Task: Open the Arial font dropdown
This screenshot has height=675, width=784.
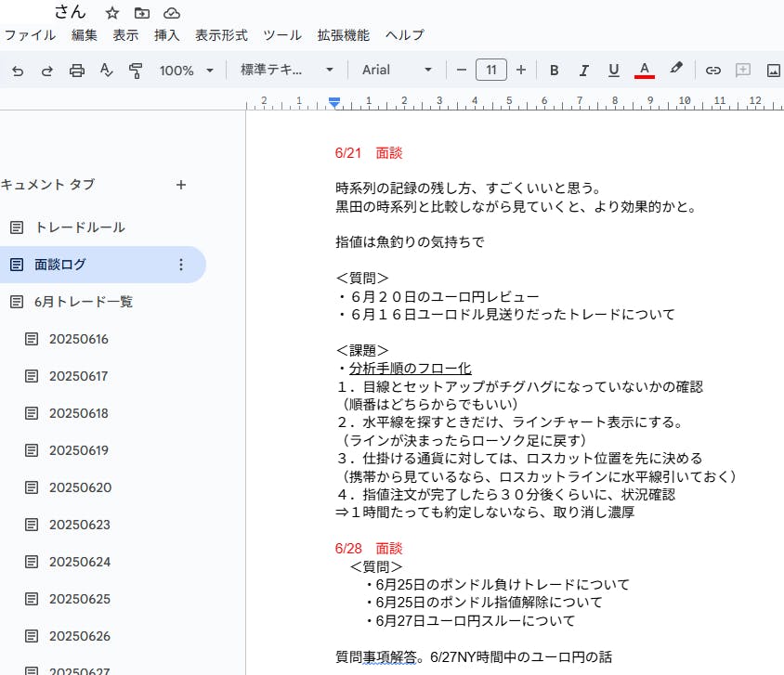Action: coord(397,70)
